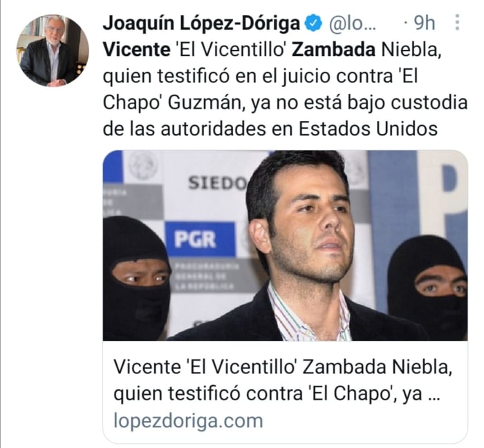Click the tweet line 'de las autoridades en Estados Unidos'
The image size is (484, 448).
point(270,129)
